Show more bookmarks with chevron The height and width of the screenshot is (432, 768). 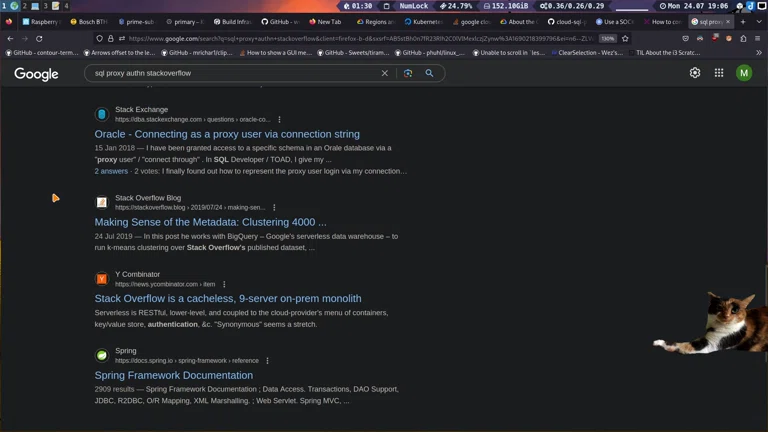(x=758, y=52)
